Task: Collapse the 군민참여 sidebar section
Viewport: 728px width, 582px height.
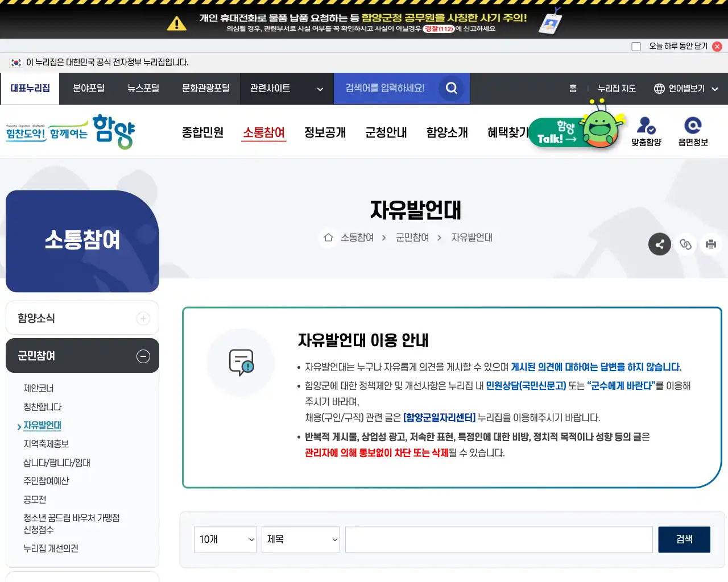Action: pyautogui.click(x=143, y=356)
